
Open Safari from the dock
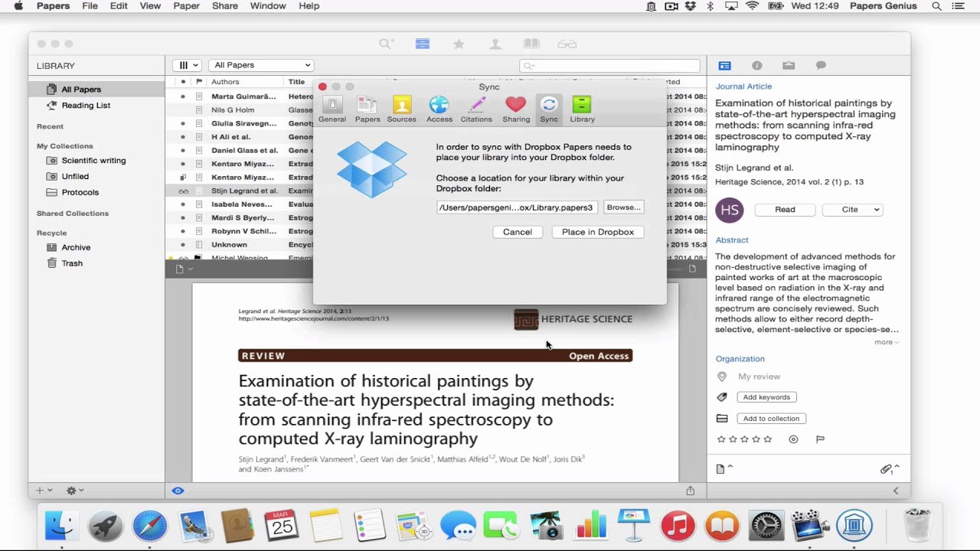click(x=150, y=527)
